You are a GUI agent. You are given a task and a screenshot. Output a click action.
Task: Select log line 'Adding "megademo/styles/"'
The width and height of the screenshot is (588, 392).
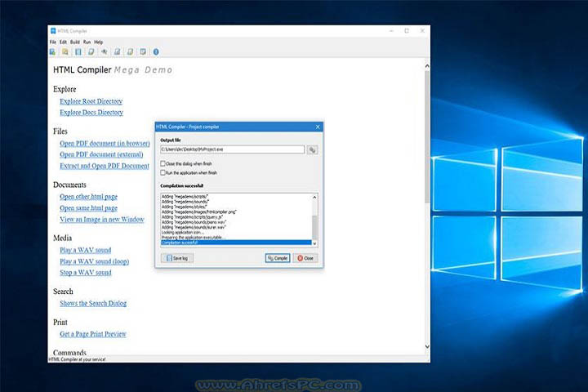point(236,207)
